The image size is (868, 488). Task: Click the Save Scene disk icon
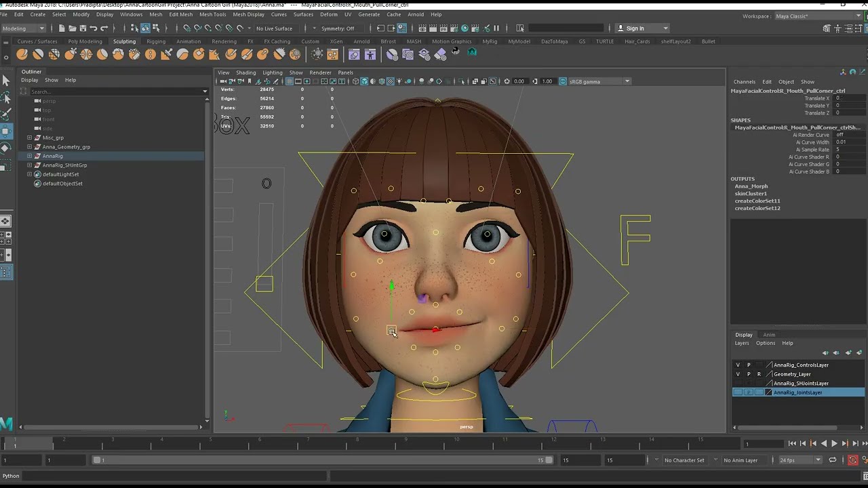pyautogui.click(x=83, y=28)
